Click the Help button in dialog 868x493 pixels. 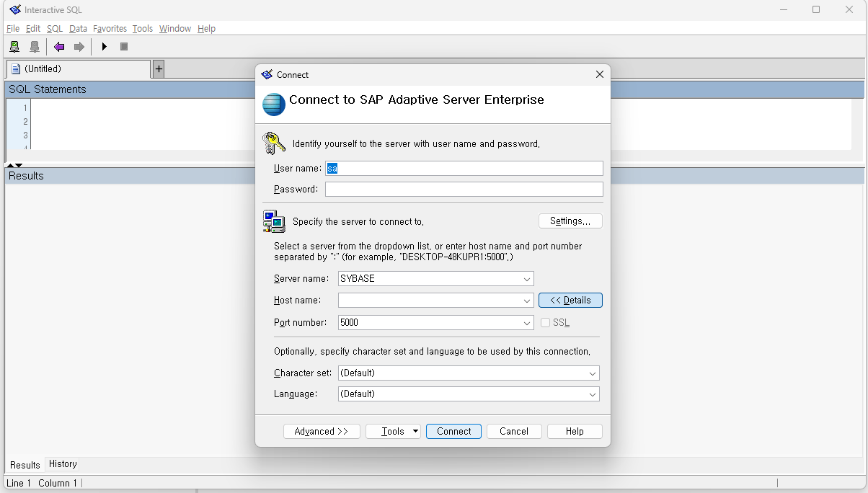click(575, 431)
